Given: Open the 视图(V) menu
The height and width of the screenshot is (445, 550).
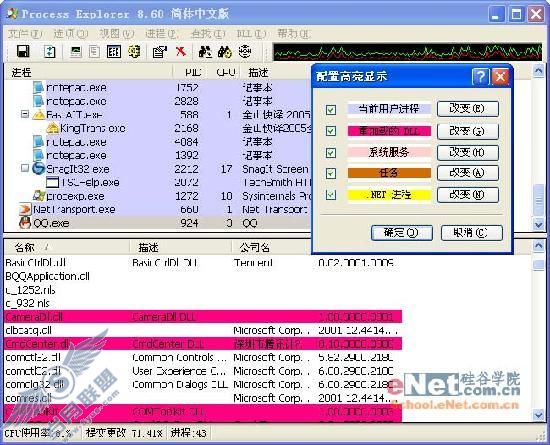Looking at the screenshot, I should point(116,34).
